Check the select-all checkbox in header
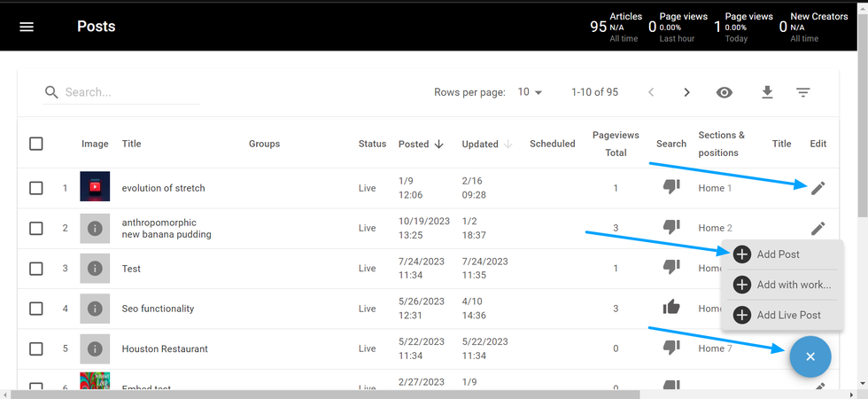 point(36,144)
